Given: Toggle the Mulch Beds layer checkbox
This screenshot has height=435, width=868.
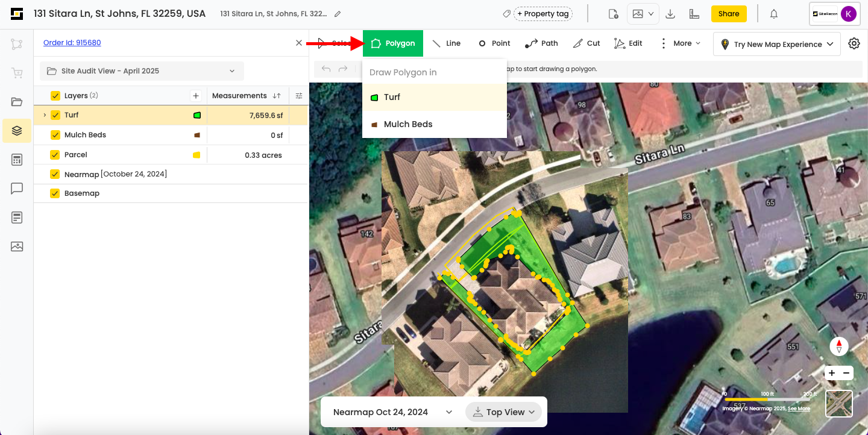Looking at the screenshot, I should click(x=55, y=135).
